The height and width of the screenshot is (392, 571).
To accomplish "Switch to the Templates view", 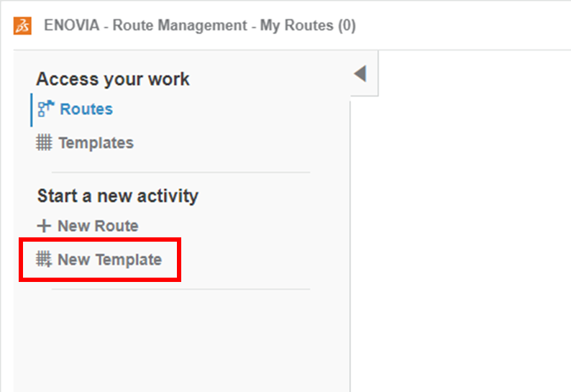I will [96, 143].
